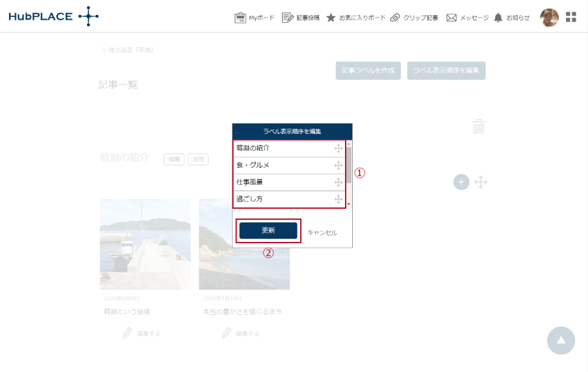The width and height of the screenshot is (588, 372).
Task: Click move handle for 仕事風景 row
Action: click(339, 182)
